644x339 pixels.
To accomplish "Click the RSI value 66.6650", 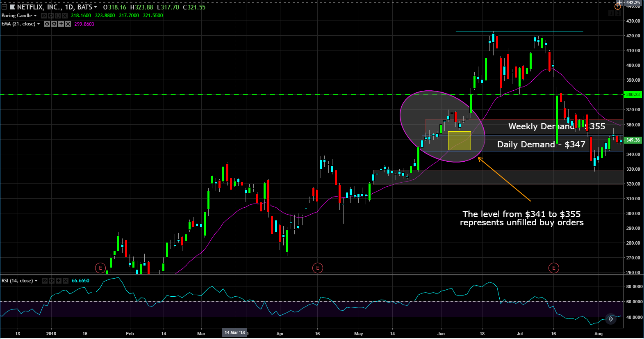I will click(x=80, y=281).
